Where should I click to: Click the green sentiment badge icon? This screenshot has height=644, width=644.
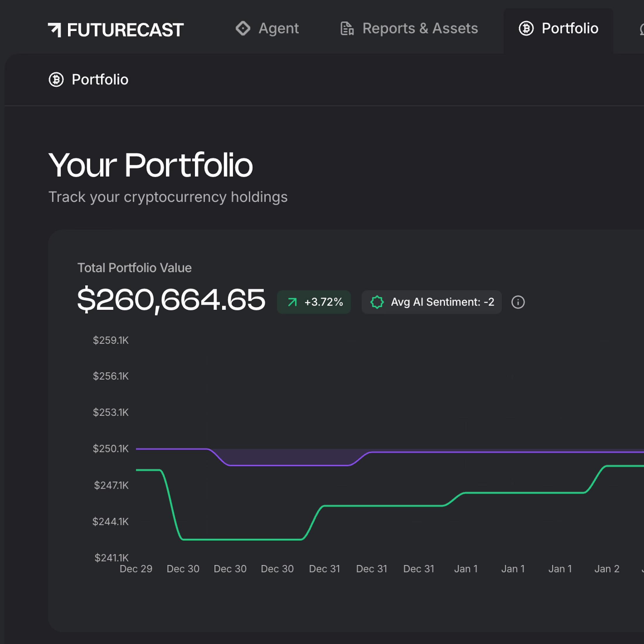tap(377, 302)
